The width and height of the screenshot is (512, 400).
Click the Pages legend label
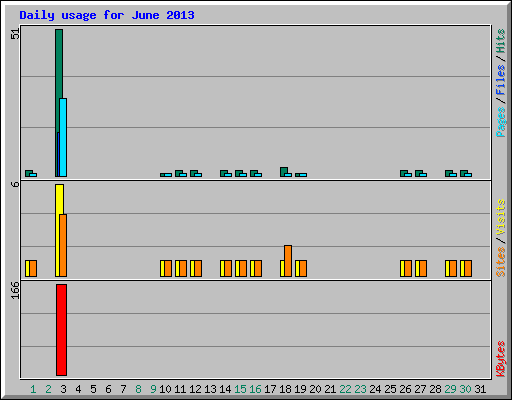pos(501,122)
